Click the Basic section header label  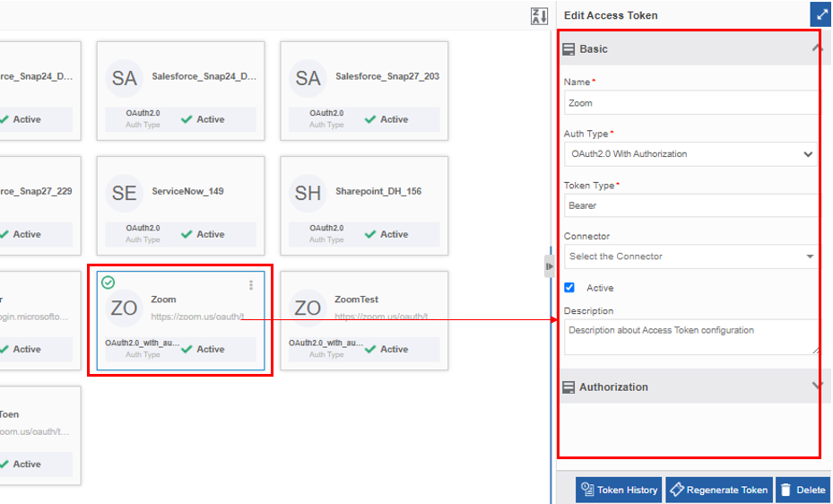tap(594, 48)
